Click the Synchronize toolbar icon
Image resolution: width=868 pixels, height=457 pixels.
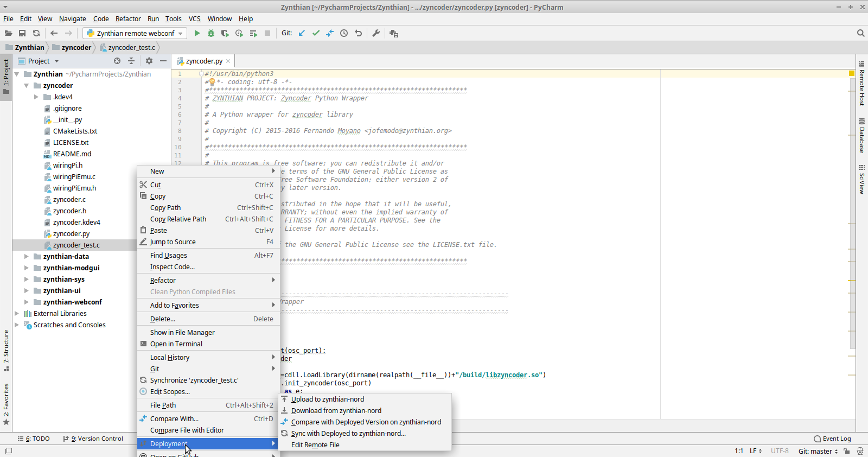pyautogui.click(x=36, y=33)
